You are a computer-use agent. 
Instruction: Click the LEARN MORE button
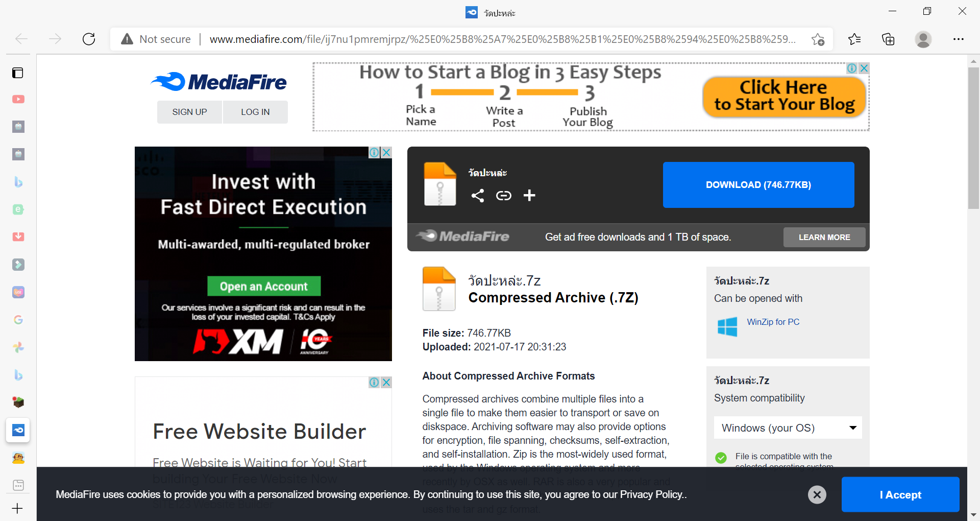click(824, 237)
